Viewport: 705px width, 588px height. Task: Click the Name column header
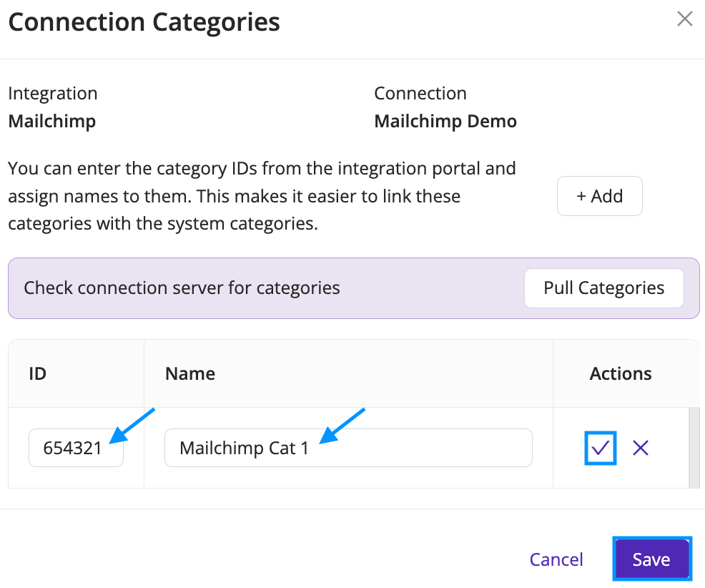point(190,373)
